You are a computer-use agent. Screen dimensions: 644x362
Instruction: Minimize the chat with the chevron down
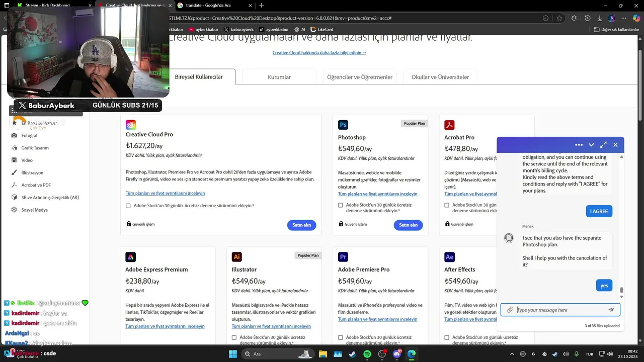click(x=591, y=145)
